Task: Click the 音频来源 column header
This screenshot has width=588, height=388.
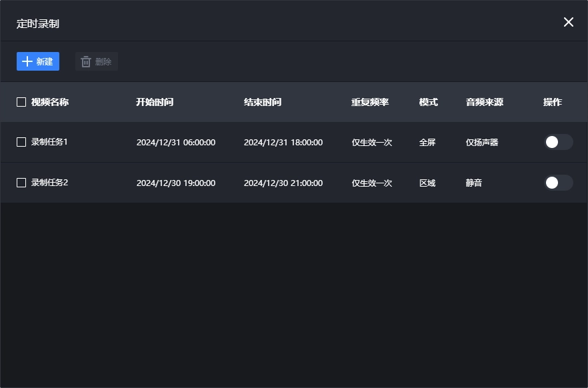Action: 485,102
